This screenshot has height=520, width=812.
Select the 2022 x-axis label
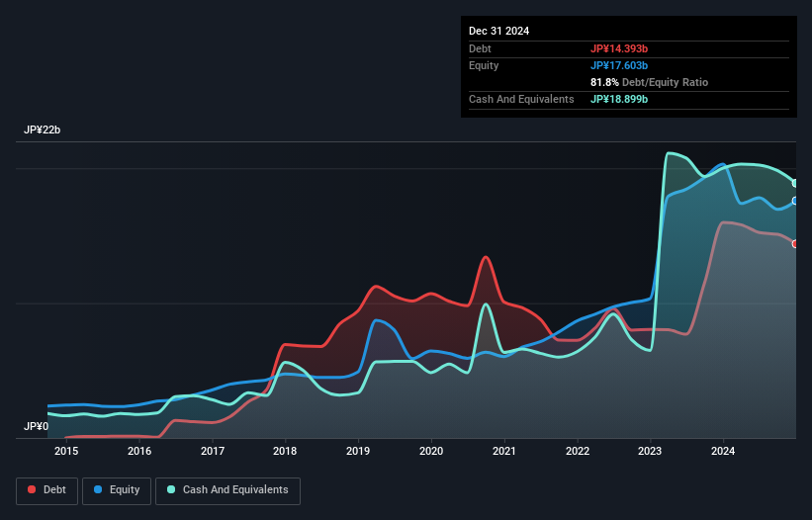[578, 451]
